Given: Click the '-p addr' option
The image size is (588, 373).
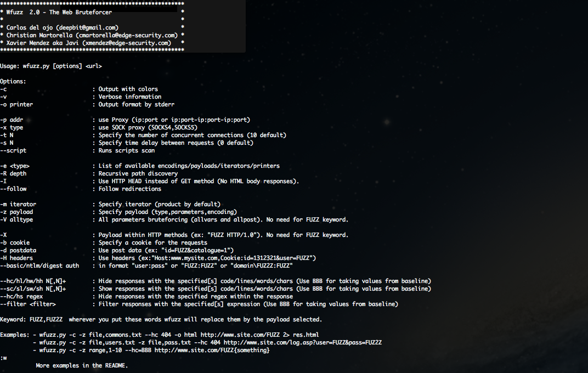Looking at the screenshot, I should pyautogui.click(x=12, y=120).
